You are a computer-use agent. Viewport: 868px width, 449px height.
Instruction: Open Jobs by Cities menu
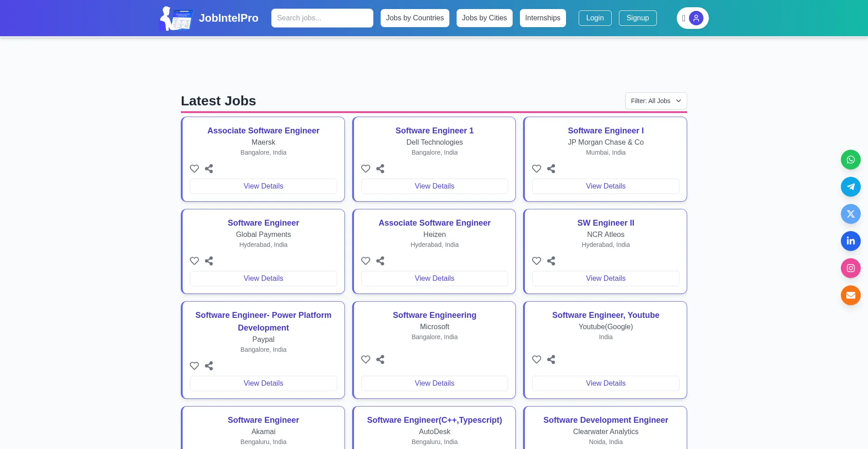(x=484, y=18)
